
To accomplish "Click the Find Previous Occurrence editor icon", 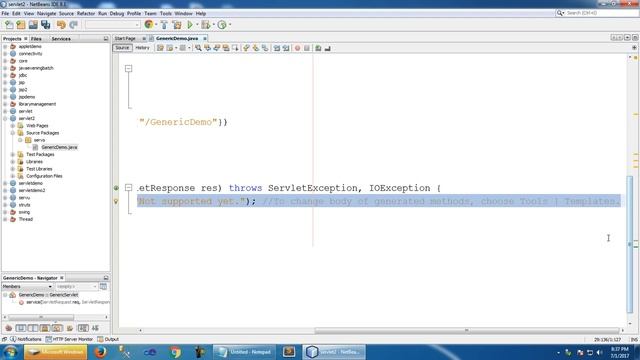I will [x=208, y=48].
